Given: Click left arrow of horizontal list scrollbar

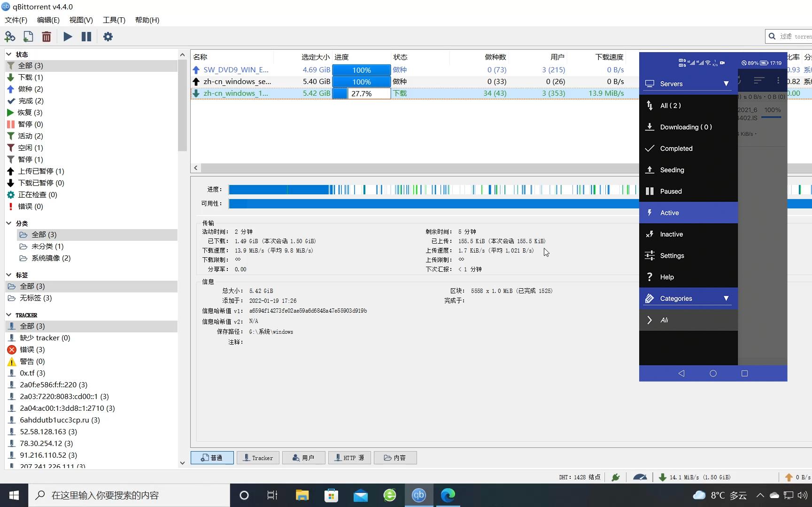Looking at the screenshot, I should tap(196, 168).
